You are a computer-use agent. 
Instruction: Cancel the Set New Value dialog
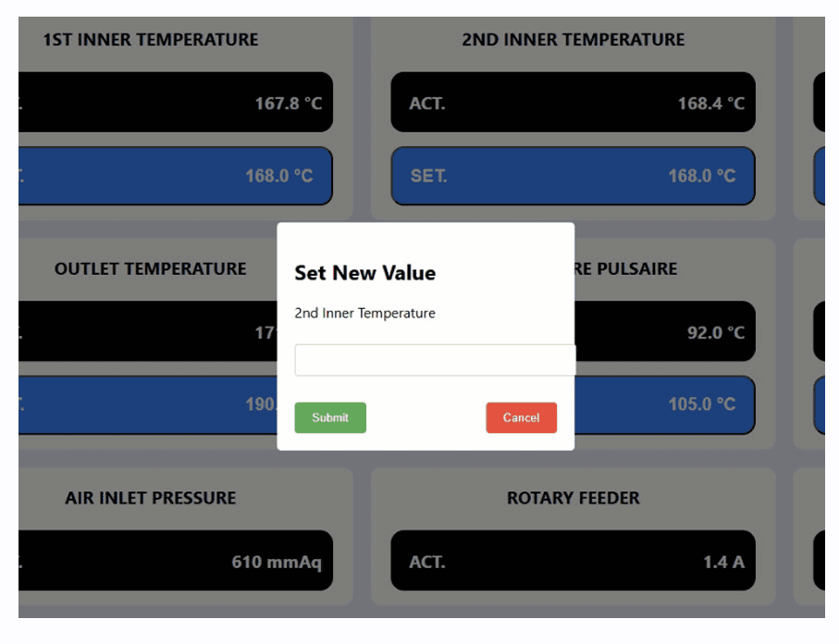pos(521,418)
